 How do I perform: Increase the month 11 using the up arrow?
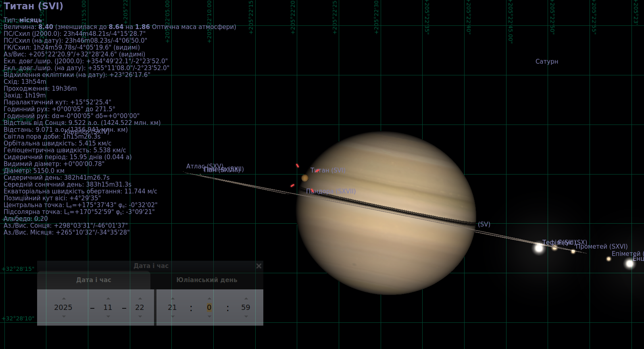[x=108, y=299]
